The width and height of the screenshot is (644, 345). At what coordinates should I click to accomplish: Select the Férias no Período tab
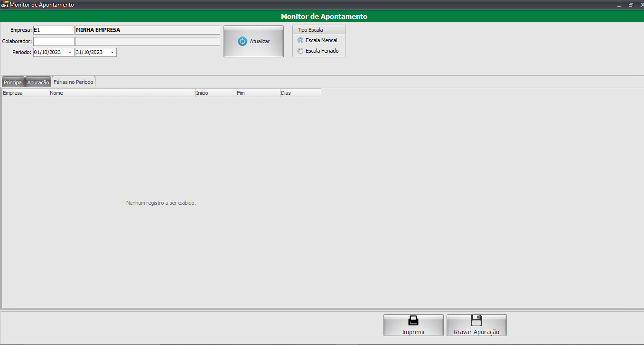point(74,82)
